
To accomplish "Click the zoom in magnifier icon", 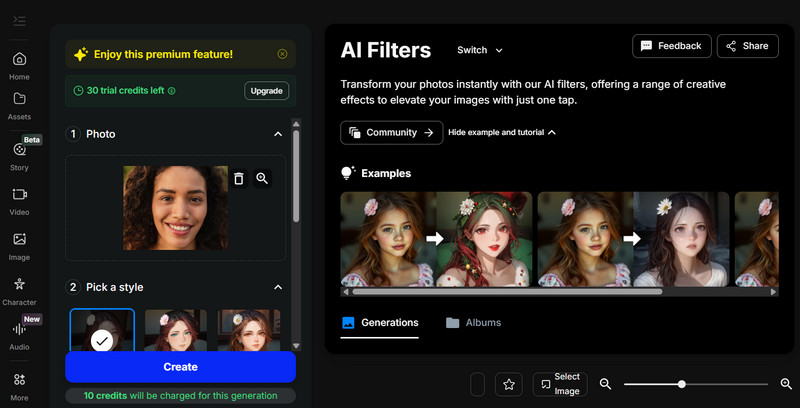I will point(786,384).
